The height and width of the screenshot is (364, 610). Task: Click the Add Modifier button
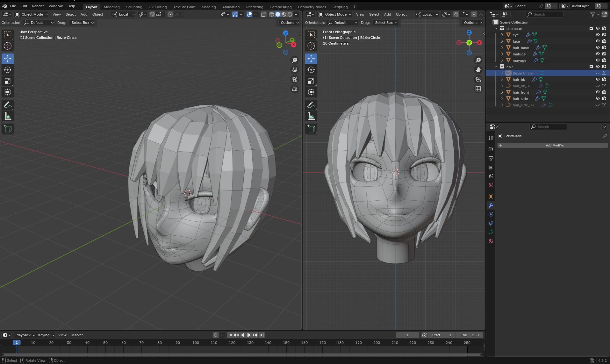pyautogui.click(x=554, y=146)
